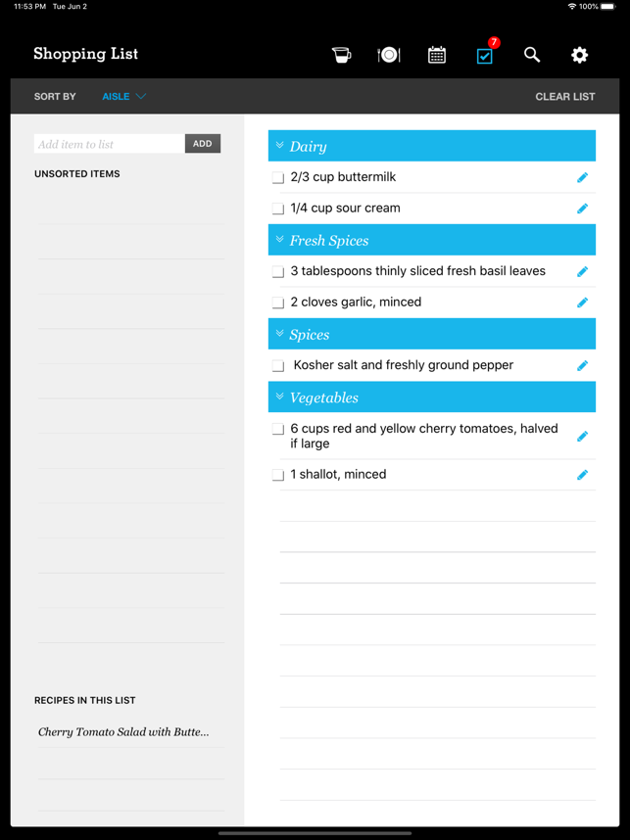Edit the shallot item with pencil icon
The width and height of the screenshot is (630, 840).
pyautogui.click(x=582, y=475)
